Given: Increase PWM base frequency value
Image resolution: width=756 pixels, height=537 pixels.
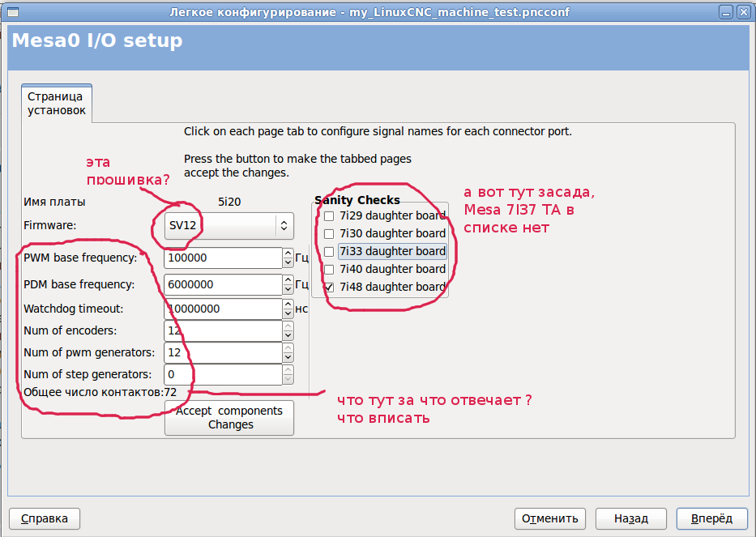Looking at the screenshot, I should tap(288, 253).
